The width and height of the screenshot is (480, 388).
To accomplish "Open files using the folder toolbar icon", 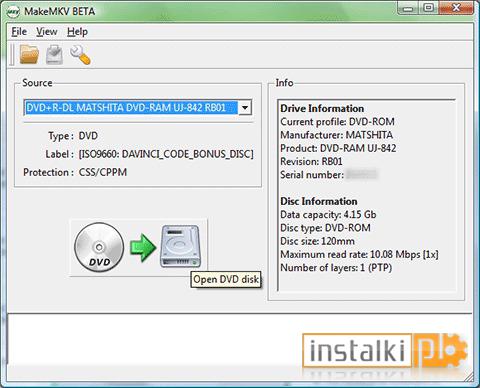I will coord(29,54).
